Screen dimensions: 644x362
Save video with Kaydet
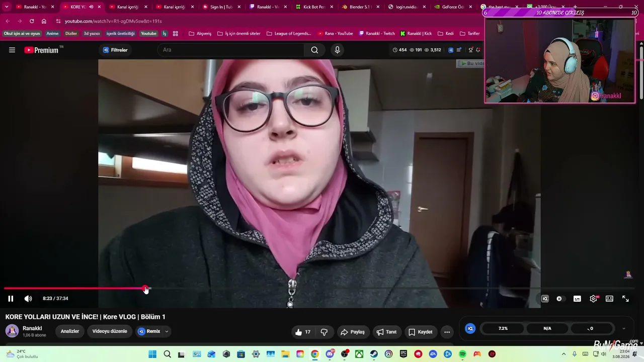point(420,332)
